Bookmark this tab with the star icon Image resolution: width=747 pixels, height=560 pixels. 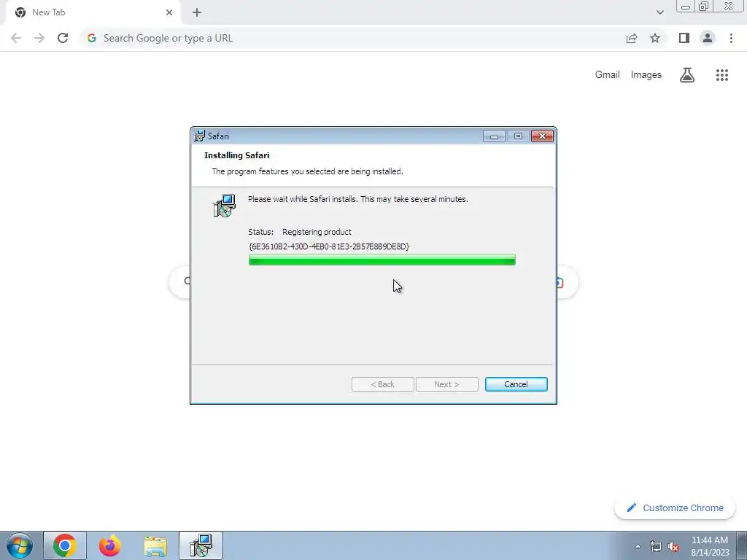655,38
